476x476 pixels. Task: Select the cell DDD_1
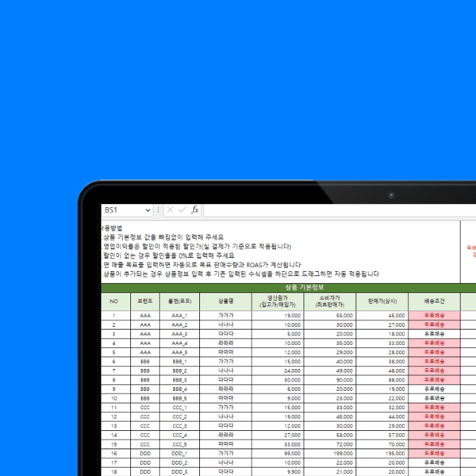tap(180, 454)
